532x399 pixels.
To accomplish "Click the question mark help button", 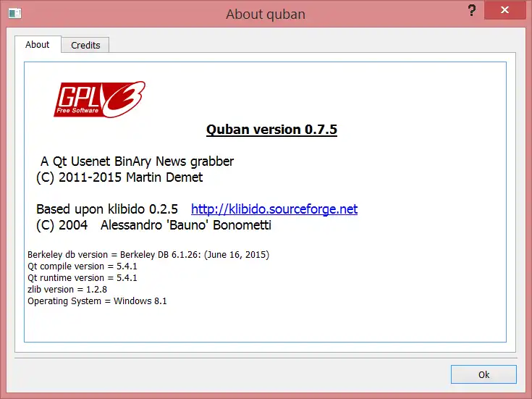I will click(x=472, y=11).
